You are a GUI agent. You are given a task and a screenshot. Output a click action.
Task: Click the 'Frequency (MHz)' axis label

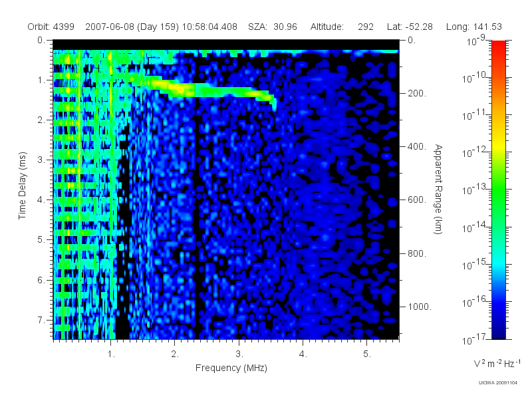[x=231, y=368]
